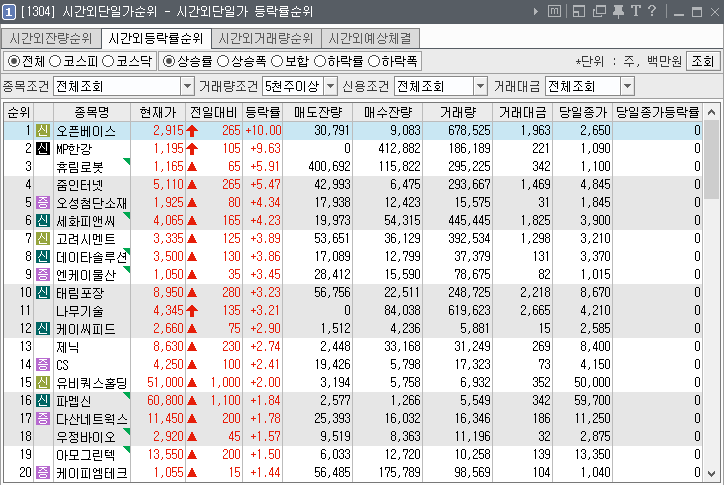Click the 증 badge beside 엔케이물산
The width and height of the screenshot is (724, 485).
[x=43, y=274]
